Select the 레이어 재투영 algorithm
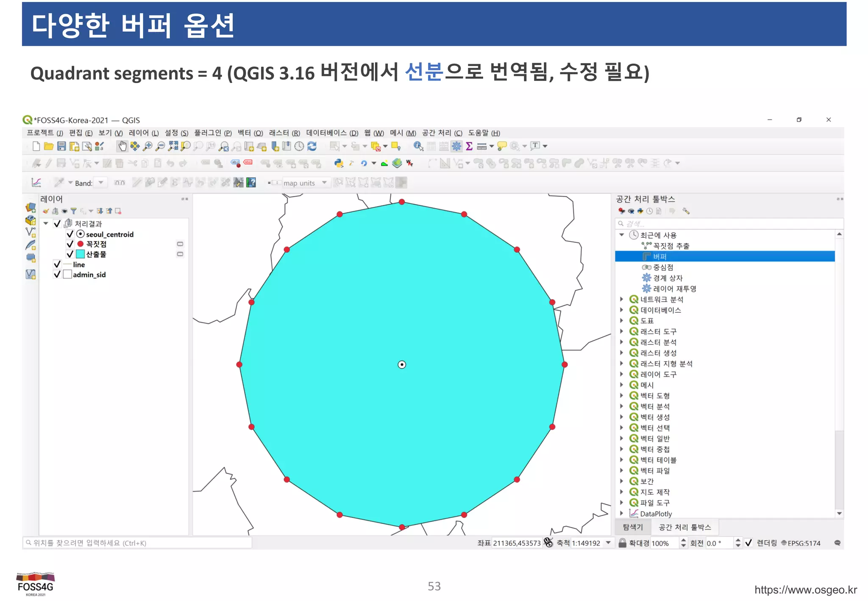 point(674,289)
